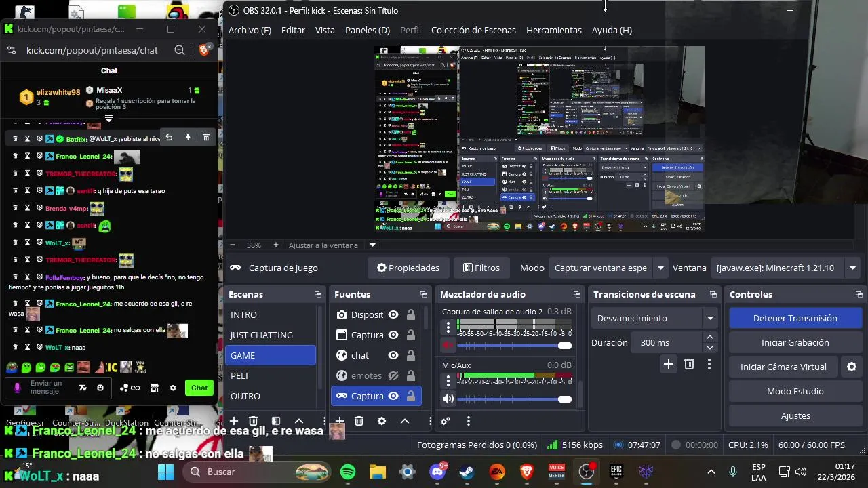The image size is (868, 488).
Task: Delete the scene transition with the trash icon
Action: [690, 364]
